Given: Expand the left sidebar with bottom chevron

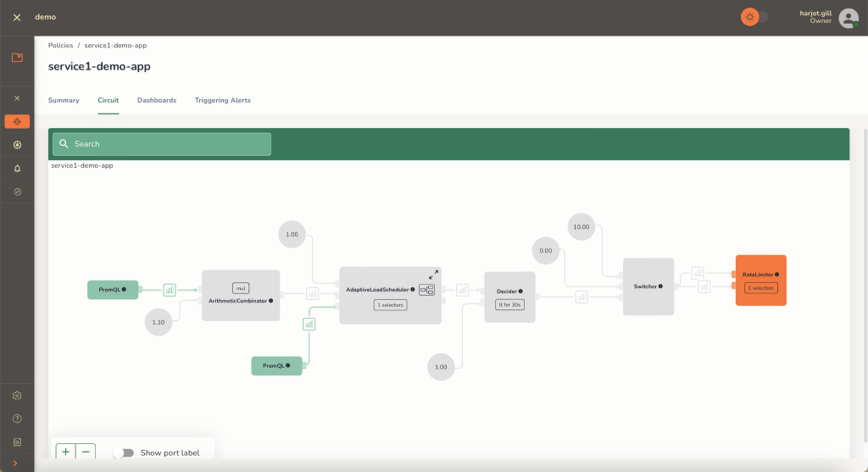Looking at the screenshot, I should [17, 462].
